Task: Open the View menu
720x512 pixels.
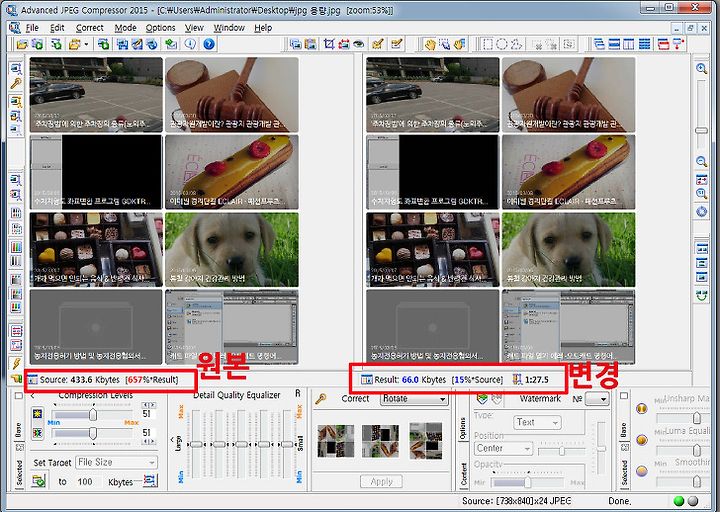Action: point(194,28)
